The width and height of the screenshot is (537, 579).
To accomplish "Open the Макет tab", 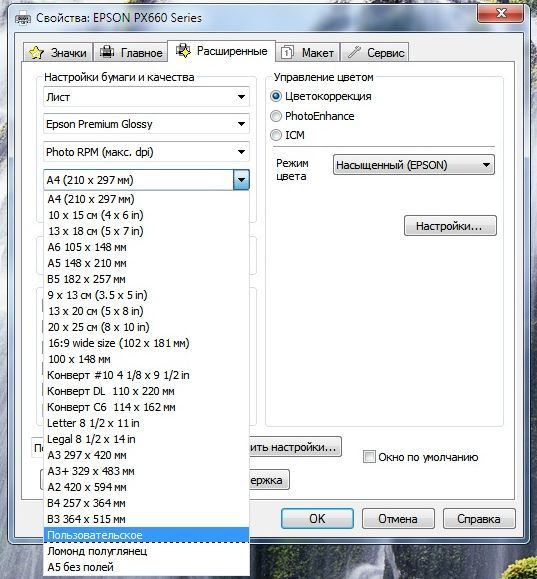I will pos(308,52).
